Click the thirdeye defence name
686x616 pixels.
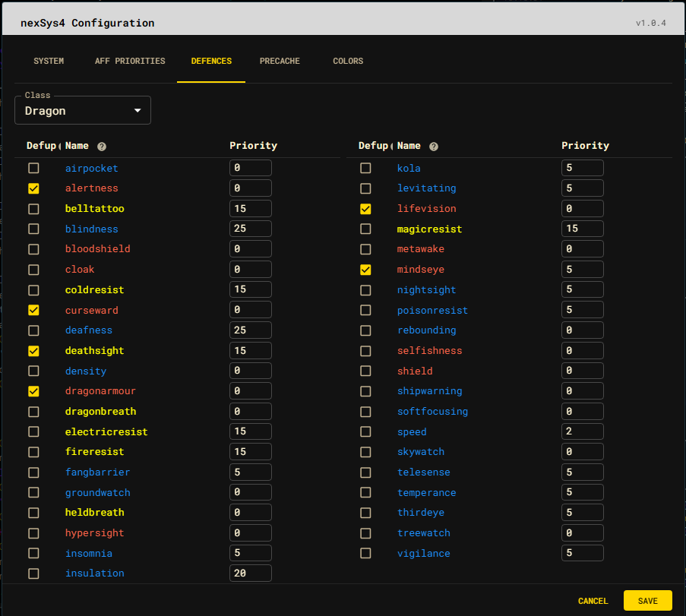[x=420, y=512]
